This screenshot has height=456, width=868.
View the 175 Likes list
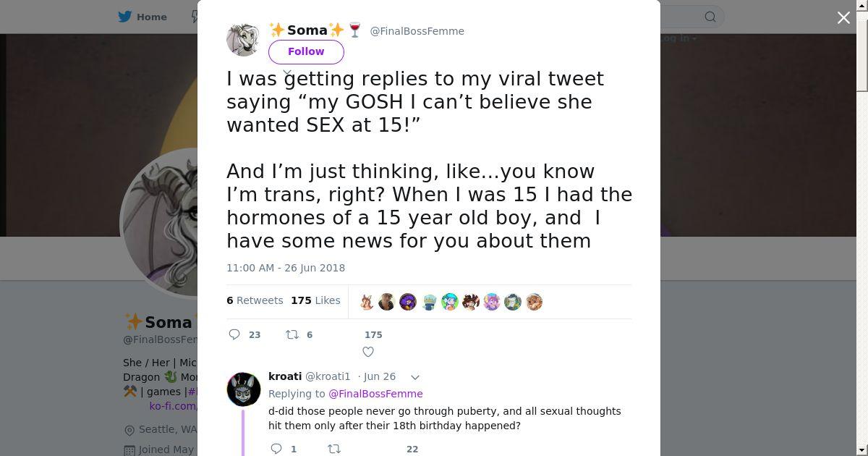pyautogui.click(x=315, y=300)
